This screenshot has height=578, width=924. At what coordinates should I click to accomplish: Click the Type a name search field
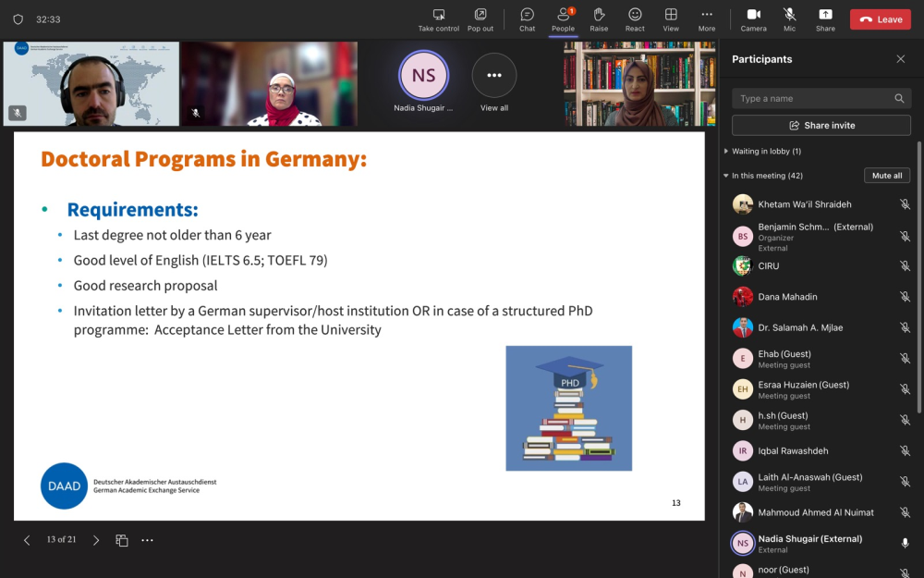pos(813,98)
